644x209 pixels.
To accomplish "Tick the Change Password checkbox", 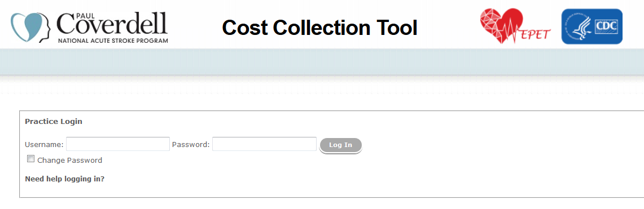I will (30, 159).
